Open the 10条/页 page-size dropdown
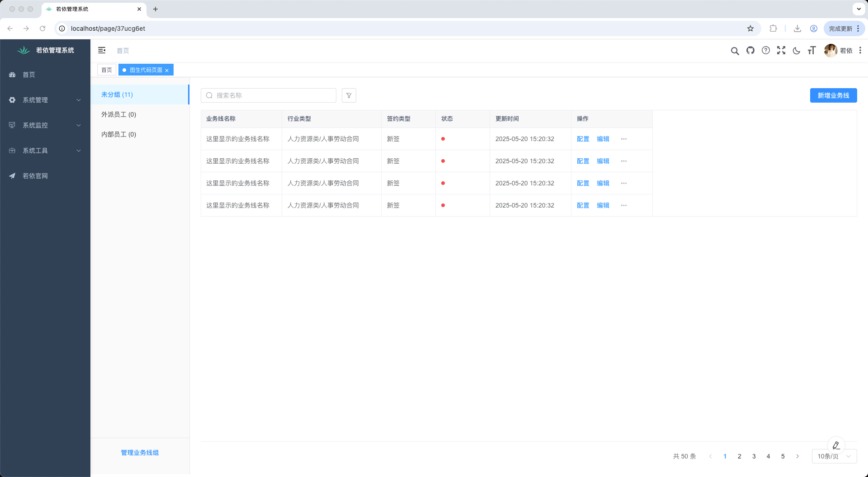 (x=833, y=456)
